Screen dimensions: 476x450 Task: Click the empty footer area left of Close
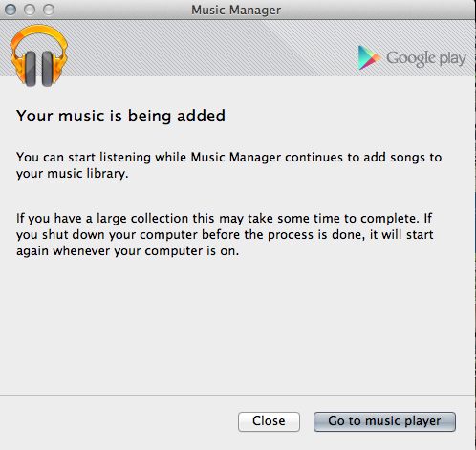click(x=118, y=422)
